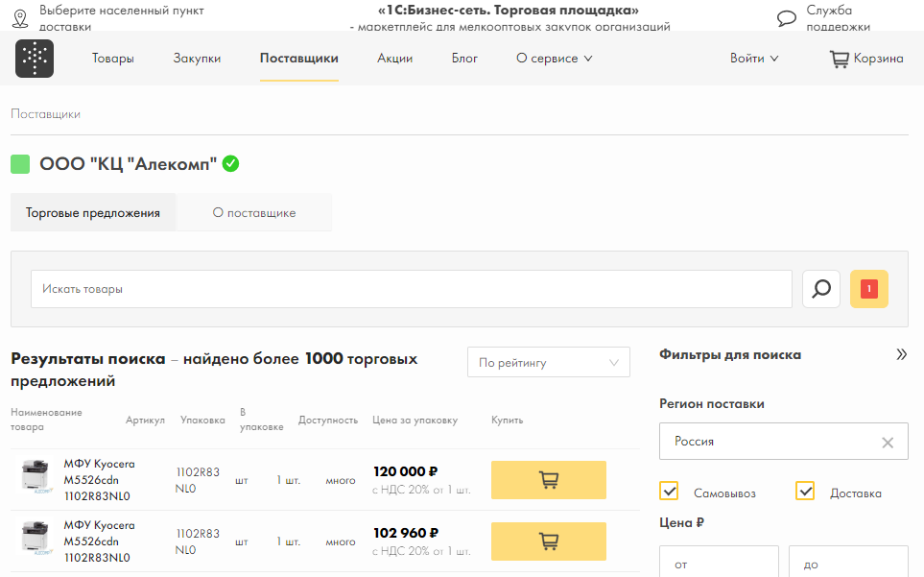Click the Цена за упаковку column header
Screen dimensions: 924x577
(x=415, y=421)
